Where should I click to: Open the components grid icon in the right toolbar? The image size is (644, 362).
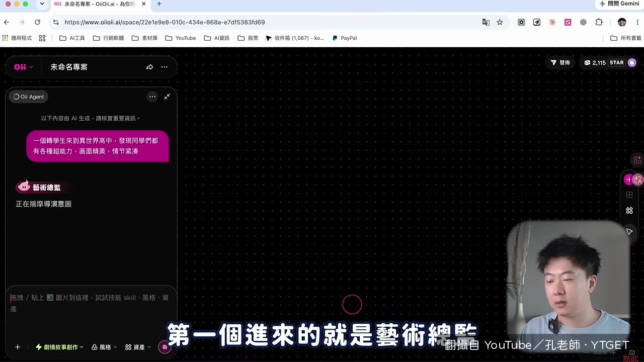pyautogui.click(x=629, y=211)
